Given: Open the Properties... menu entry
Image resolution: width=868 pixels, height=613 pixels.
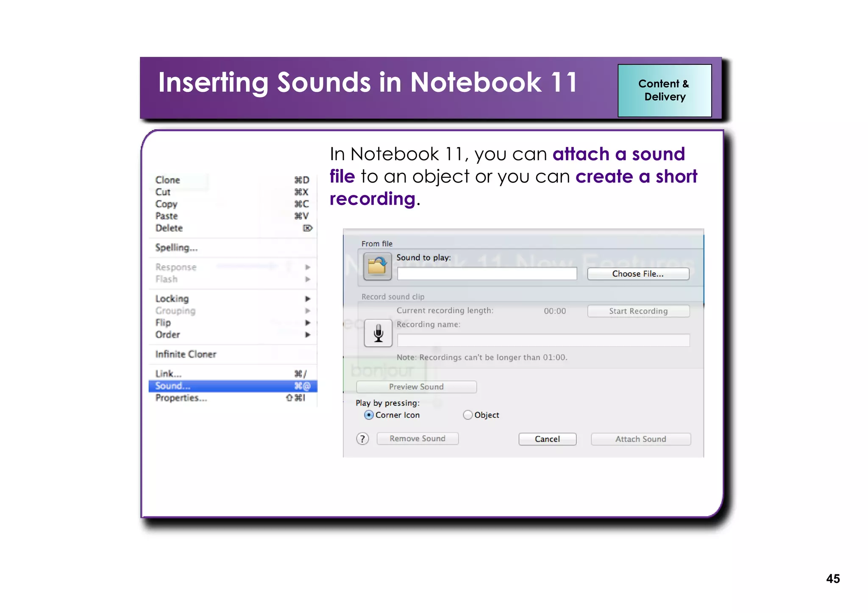Looking at the screenshot, I should [233, 398].
